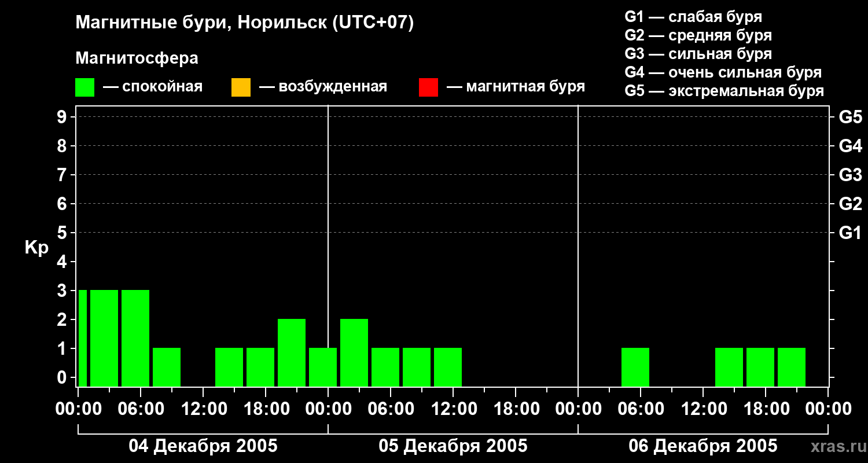Click the Kp 1 bar around 06:00 on 06 December
Screen dimensions: 868x463
point(635,367)
